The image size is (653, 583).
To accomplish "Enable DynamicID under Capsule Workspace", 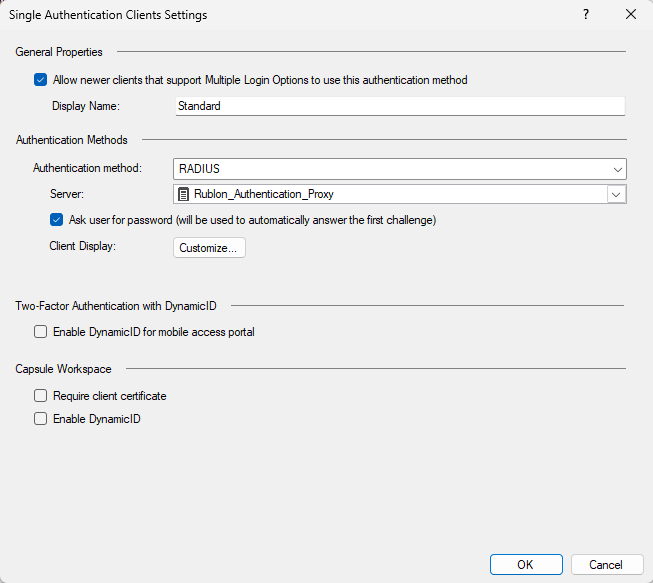I will 40,419.
